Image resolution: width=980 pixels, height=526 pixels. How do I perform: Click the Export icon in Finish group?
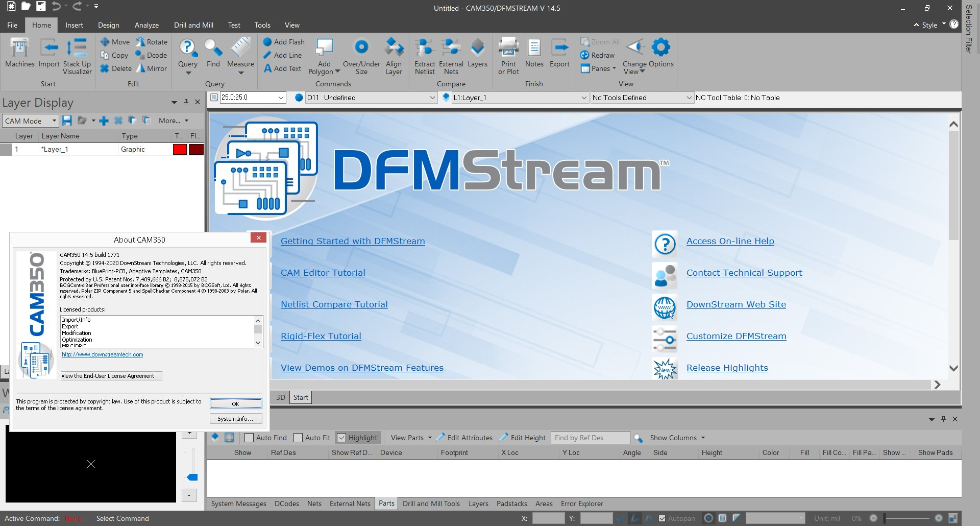[x=559, y=53]
